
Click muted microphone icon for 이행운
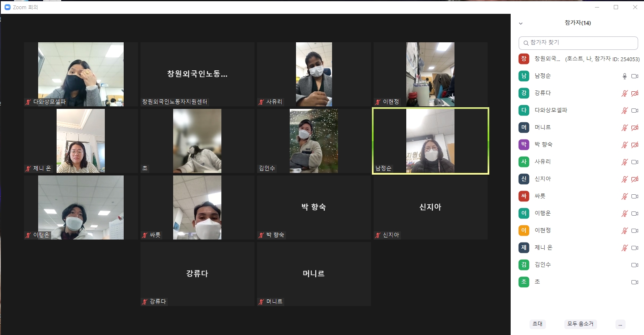(625, 214)
